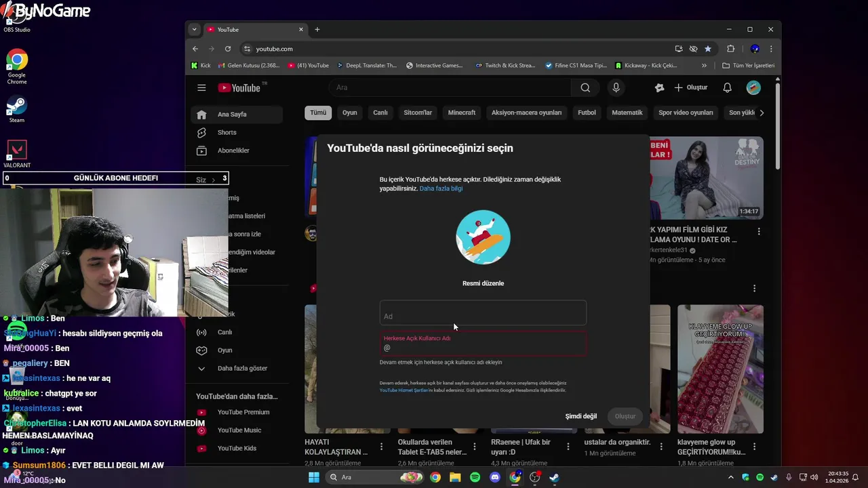This screenshot has height=488, width=868.
Task: Click the crossed-eye tracking protection icon
Action: tap(693, 49)
